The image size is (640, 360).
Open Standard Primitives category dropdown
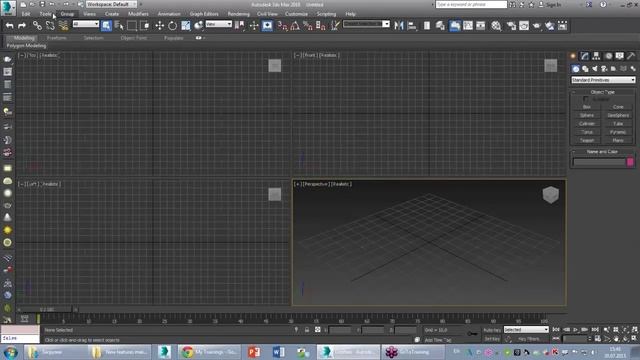click(603, 80)
